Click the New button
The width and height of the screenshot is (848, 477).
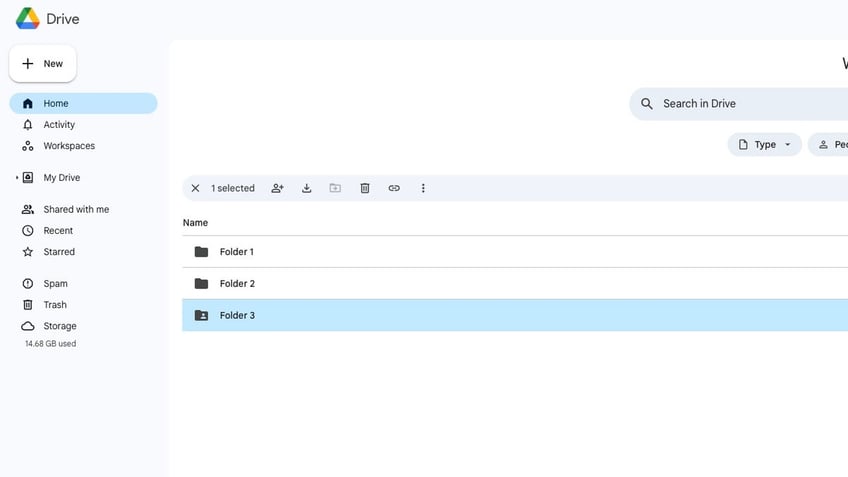(43, 64)
